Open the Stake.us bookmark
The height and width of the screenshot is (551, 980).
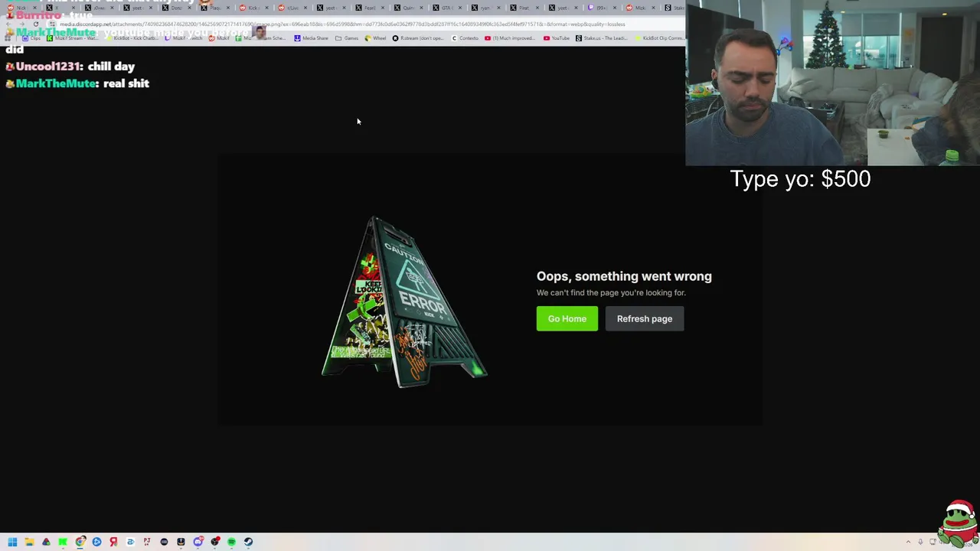click(x=601, y=38)
